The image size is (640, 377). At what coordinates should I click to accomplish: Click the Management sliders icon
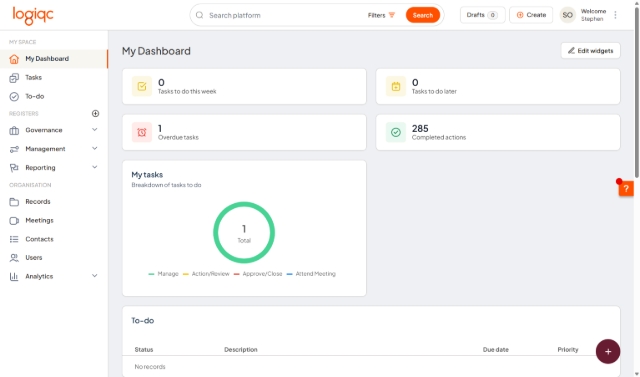coord(14,149)
